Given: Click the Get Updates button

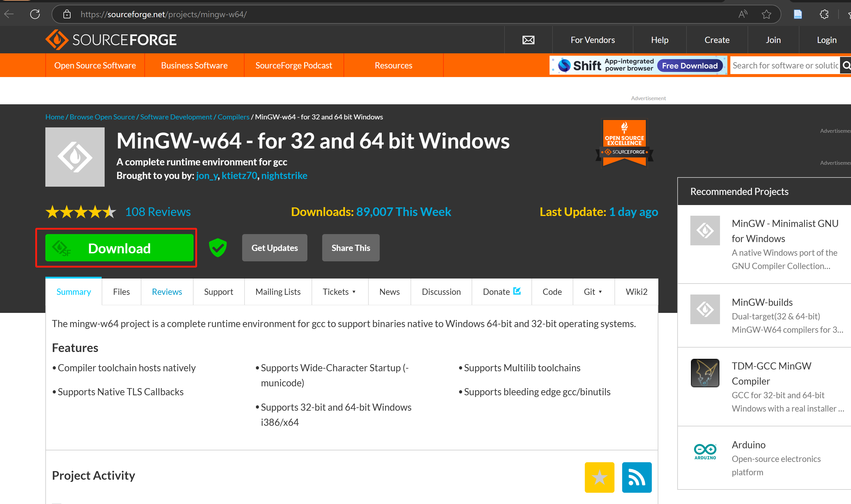Looking at the screenshot, I should pos(274,248).
